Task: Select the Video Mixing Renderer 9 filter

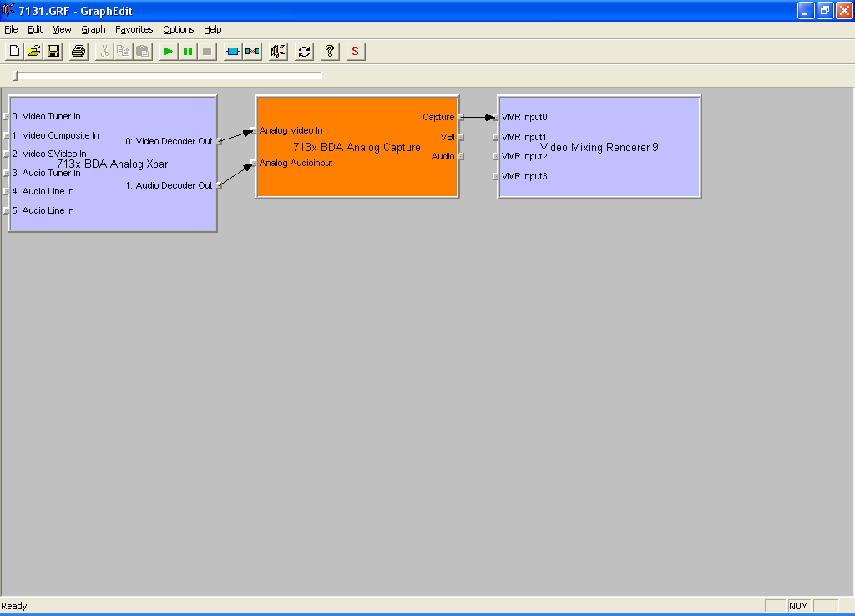Action: click(600, 147)
